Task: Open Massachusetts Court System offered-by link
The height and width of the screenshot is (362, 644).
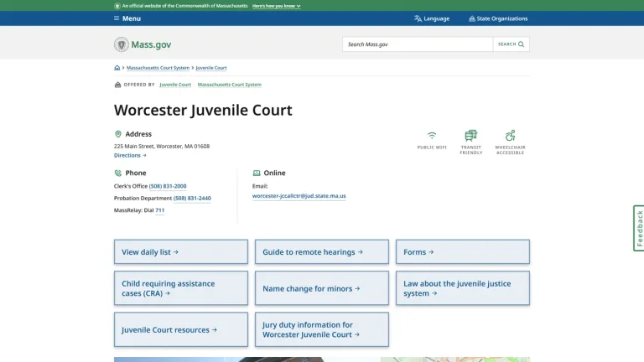Action: (229, 85)
